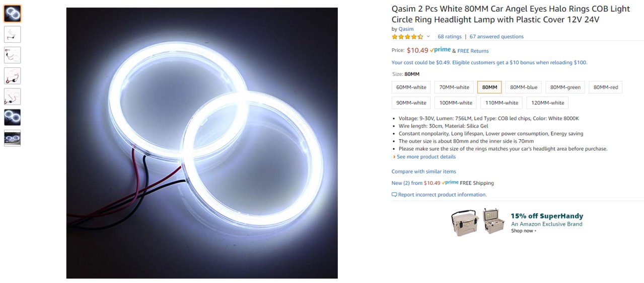Screen dimensions: 644x283
Task: Select the 80MM-green size option
Action: point(565,87)
